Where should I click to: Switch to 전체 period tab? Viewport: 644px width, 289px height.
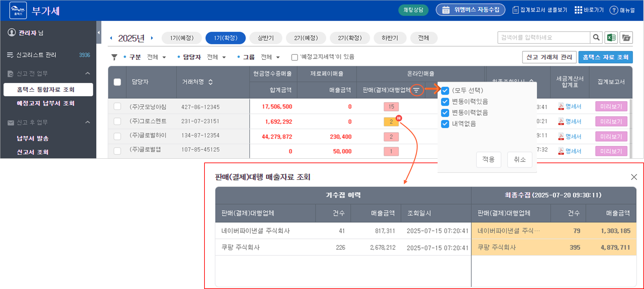click(x=423, y=38)
